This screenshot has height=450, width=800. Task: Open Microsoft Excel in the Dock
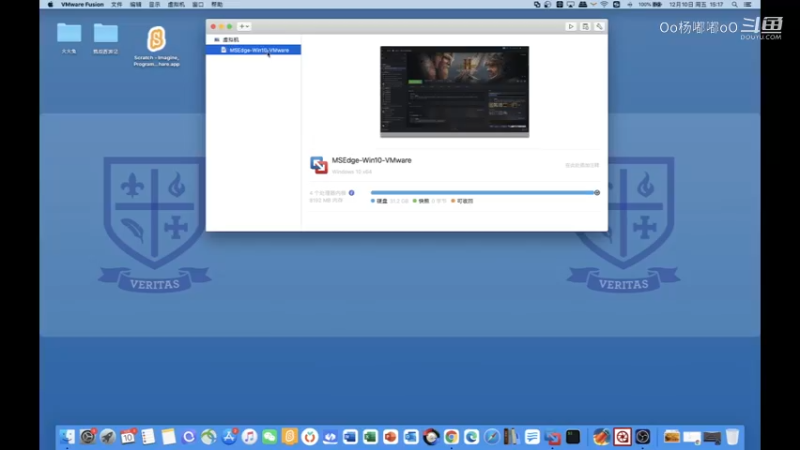click(x=370, y=437)
